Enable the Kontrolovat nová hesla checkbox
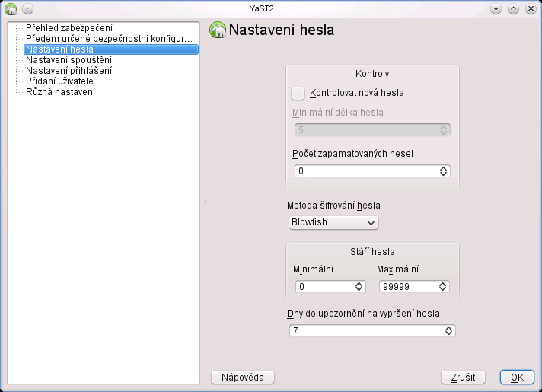542x392 pixels. tap(298, 93)
